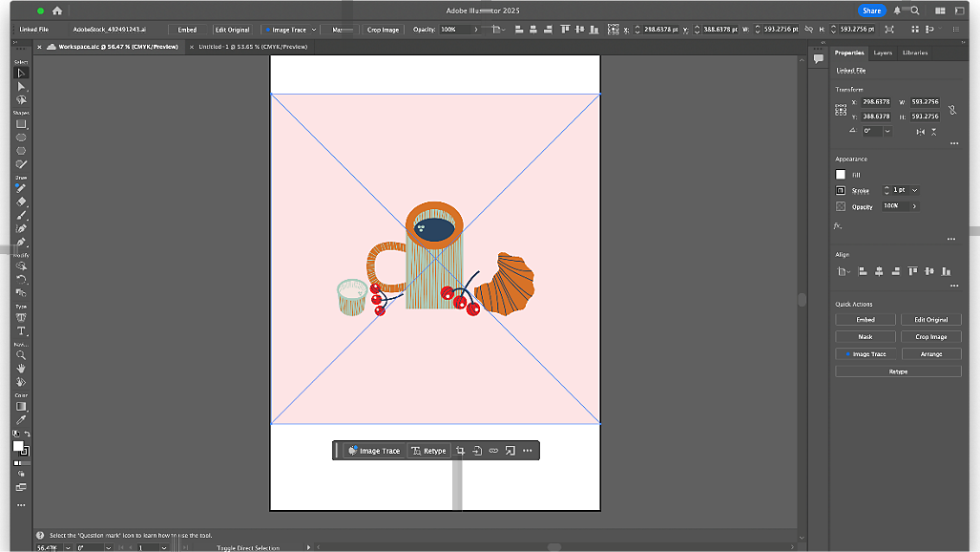
Task: Switch to the Layers tab
Action: 883,53
